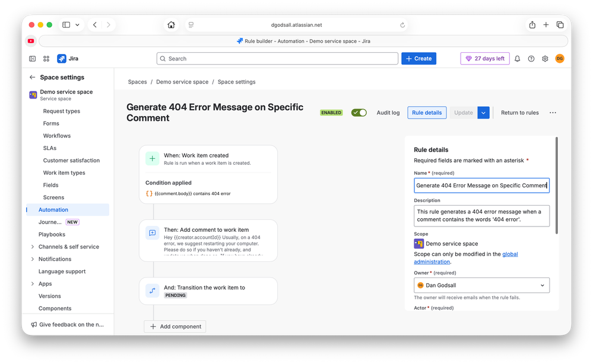Open Workflows settings
Viewport: 593px width, 364px height.
pyautogui.click(x=57, y=136)
